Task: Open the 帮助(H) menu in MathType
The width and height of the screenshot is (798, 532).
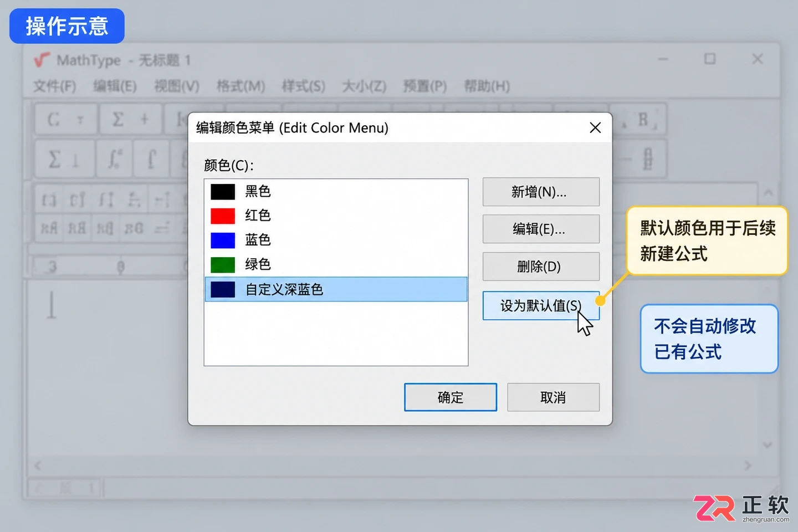Action: 487,86
